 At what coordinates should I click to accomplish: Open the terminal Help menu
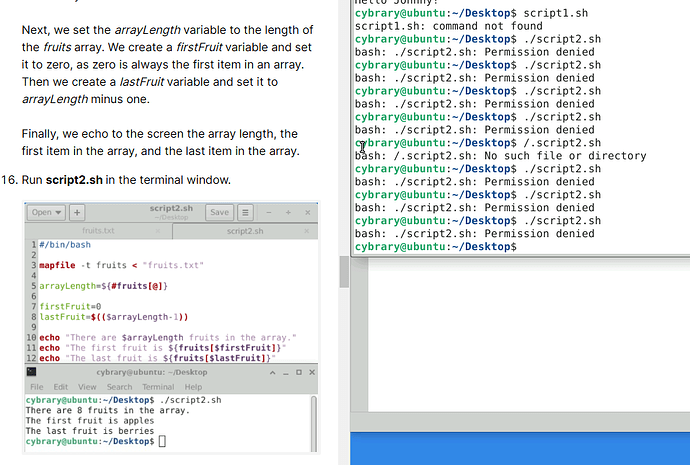[193, 387]
